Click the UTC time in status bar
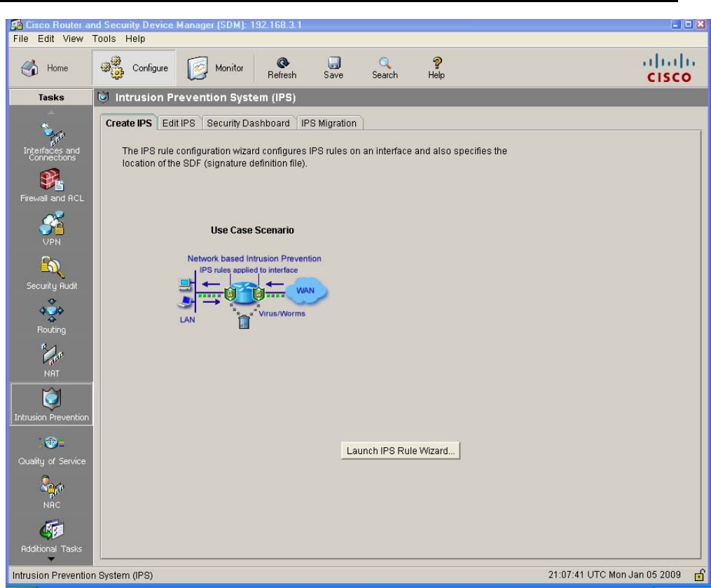This screenshot has height=588, width=711. coord(614,575)
